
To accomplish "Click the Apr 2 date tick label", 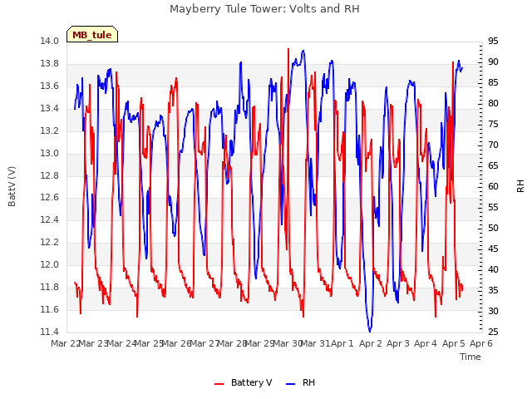I will click(371, 343).
